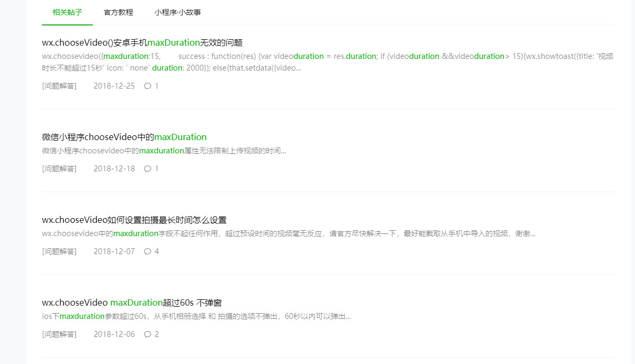Viewport: 635px width, 364px height.
Task: Click the date 2018-12-18
Action: tap(114, 168)
